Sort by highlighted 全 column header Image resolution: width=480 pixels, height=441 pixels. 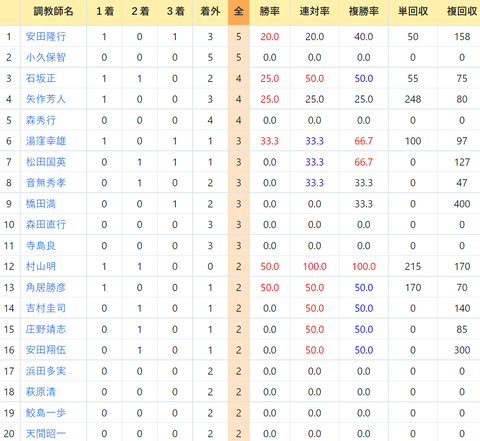click(239, 12)
